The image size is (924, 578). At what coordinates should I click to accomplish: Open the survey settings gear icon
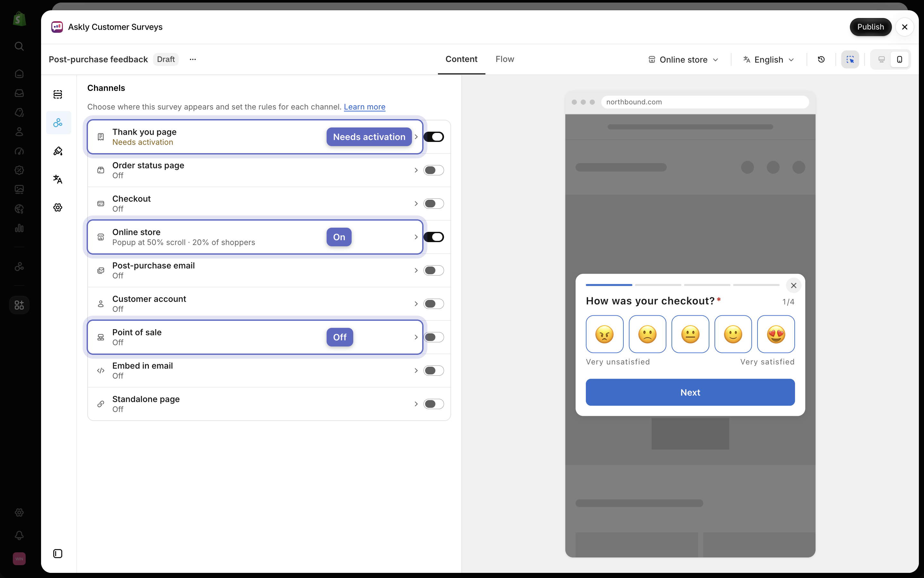58,207
